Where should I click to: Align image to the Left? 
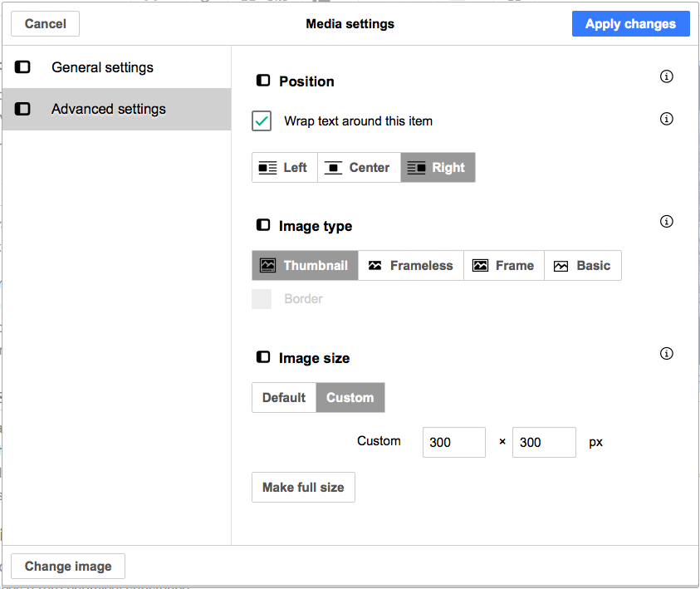point(284,168)
